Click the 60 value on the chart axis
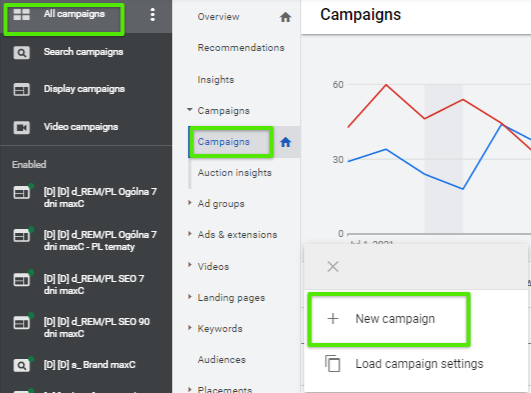The height and width of the screenshot is (393, 531). (338, 84)
